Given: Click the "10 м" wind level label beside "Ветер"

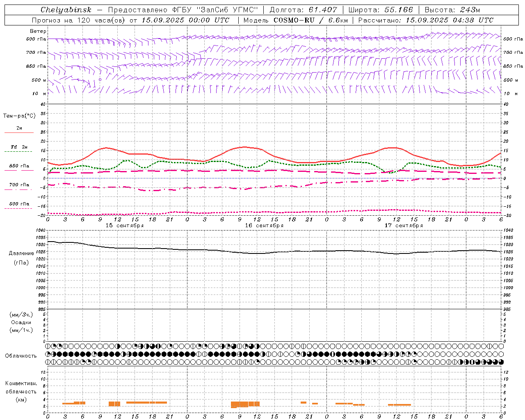Looking at the screenshot, I should point(39,94).
